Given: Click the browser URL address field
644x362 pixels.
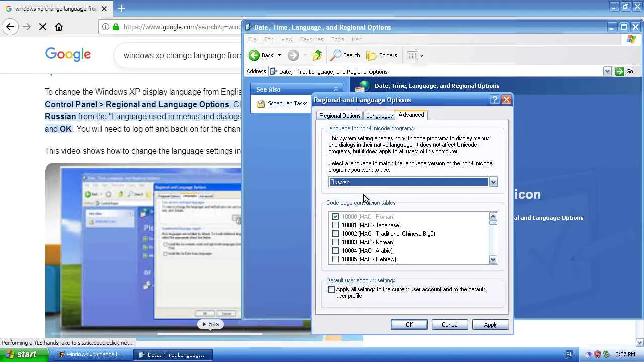Looking at the screenshot, I should tap(182, 27).
